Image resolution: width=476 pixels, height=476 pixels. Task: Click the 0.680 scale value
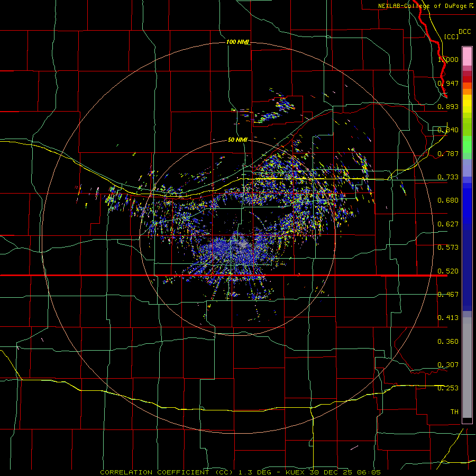[448, 200]
